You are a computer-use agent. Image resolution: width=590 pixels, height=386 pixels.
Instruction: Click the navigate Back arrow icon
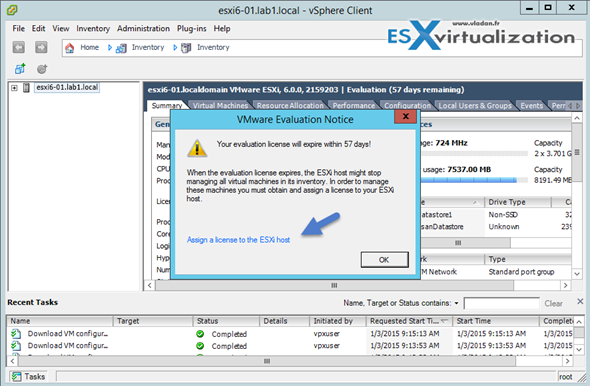pyautogui.click(x=18, y=47)
